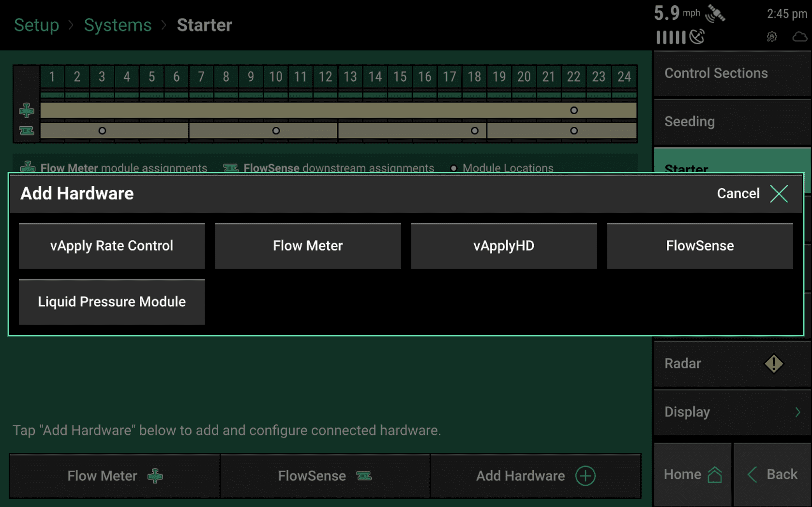Open bottom FlowSense tab
The height and width of the screenshot is (507, 812).
tap(325, 476)
